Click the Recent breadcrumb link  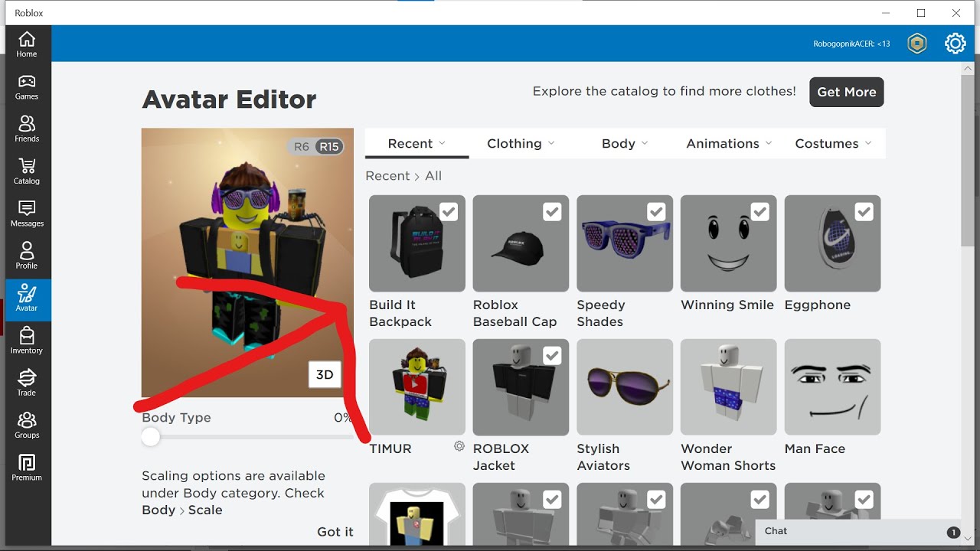(387, 176)
